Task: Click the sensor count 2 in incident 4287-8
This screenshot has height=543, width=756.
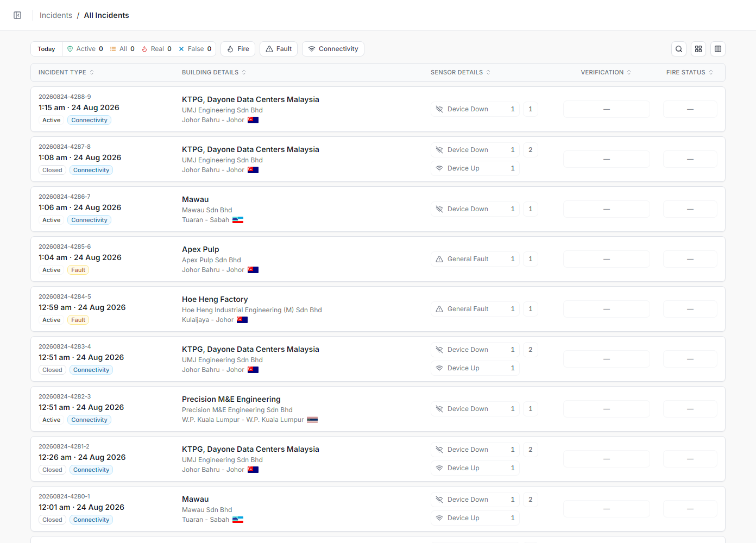Action: click(x=531, y=150)
